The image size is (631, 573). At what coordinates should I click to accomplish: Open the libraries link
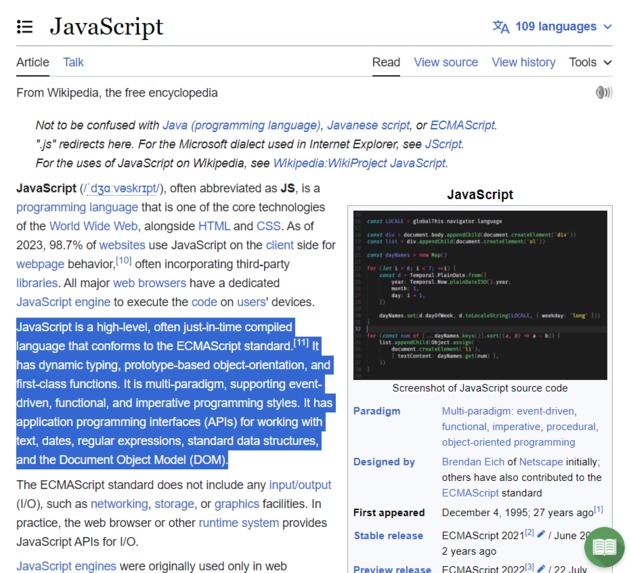[x=37, y=283]
